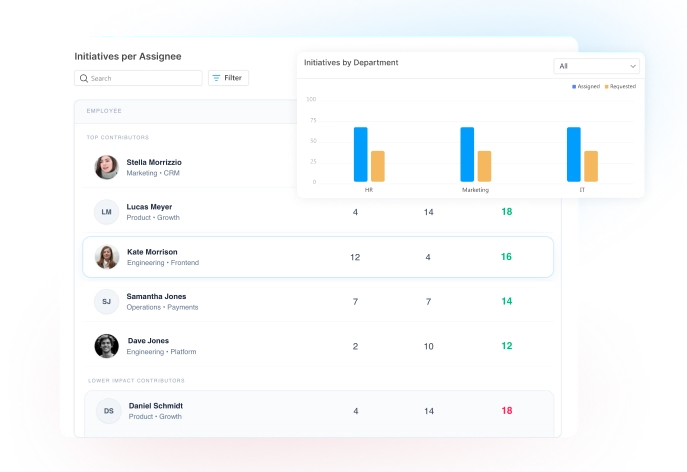Toggle the Assigned legend item
Screen dimensions: 687x472
coord(586,87)
